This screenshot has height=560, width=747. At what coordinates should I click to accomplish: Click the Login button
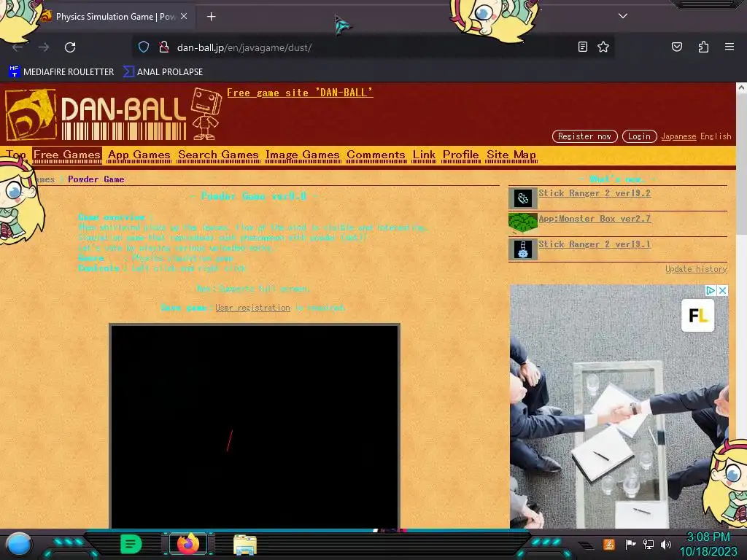639,136
